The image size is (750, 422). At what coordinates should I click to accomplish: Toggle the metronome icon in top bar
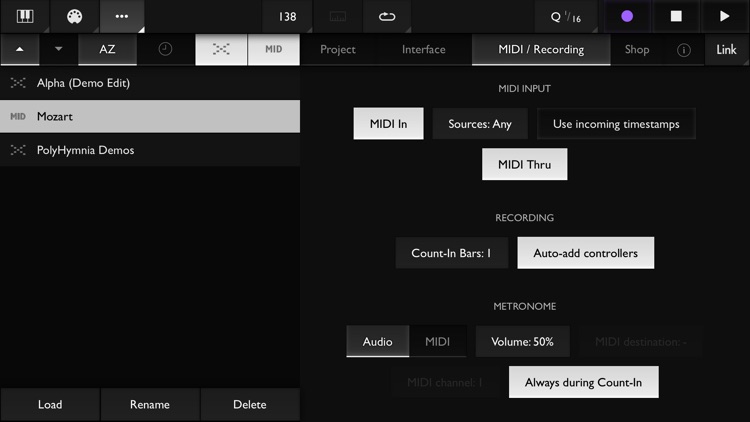click(338, 17)
